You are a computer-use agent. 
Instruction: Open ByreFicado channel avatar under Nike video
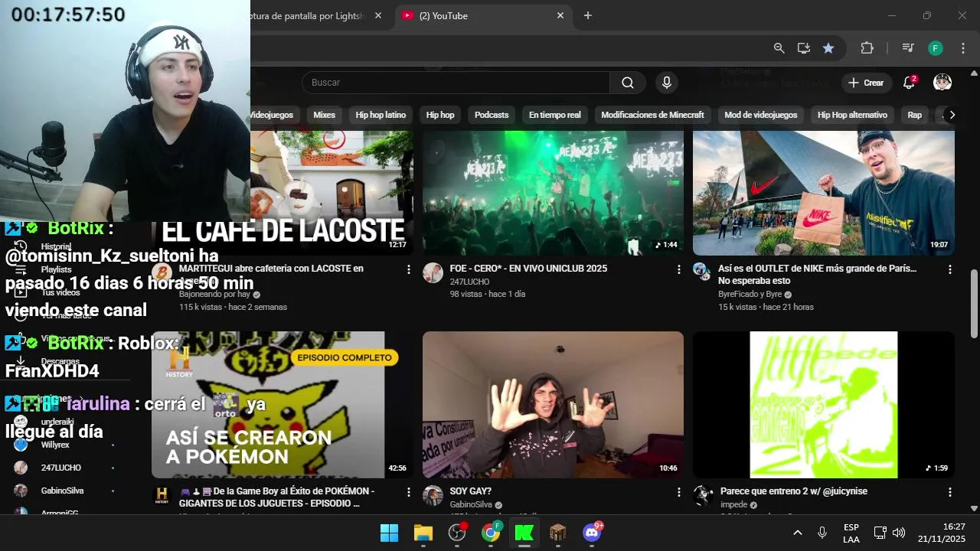tap(702, 271)
